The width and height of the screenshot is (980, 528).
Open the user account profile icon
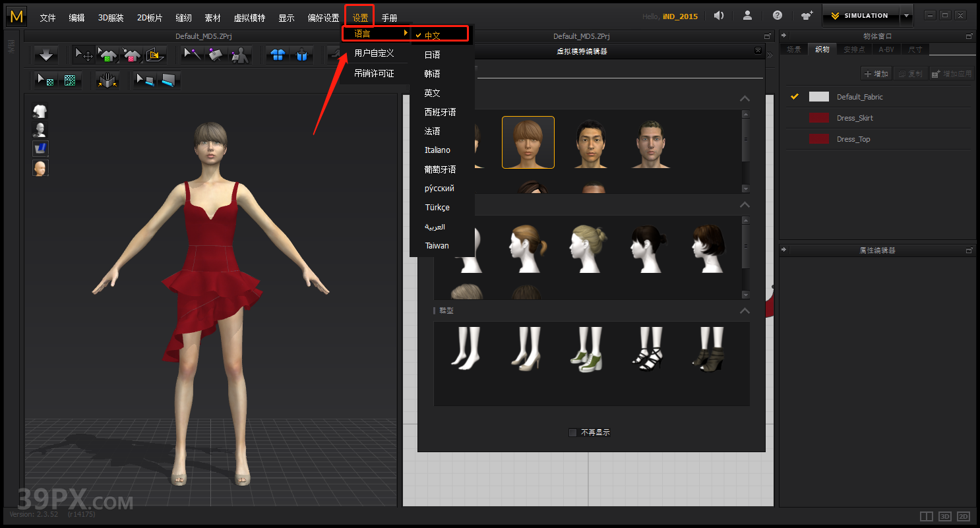click(747, 16)
